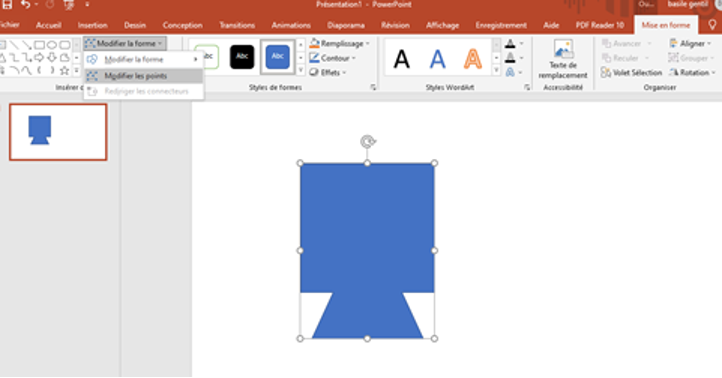The width and height of the screenshot is (722, 378).
Task: Select slide 1 thumbnail in panel
Action: 58,132
